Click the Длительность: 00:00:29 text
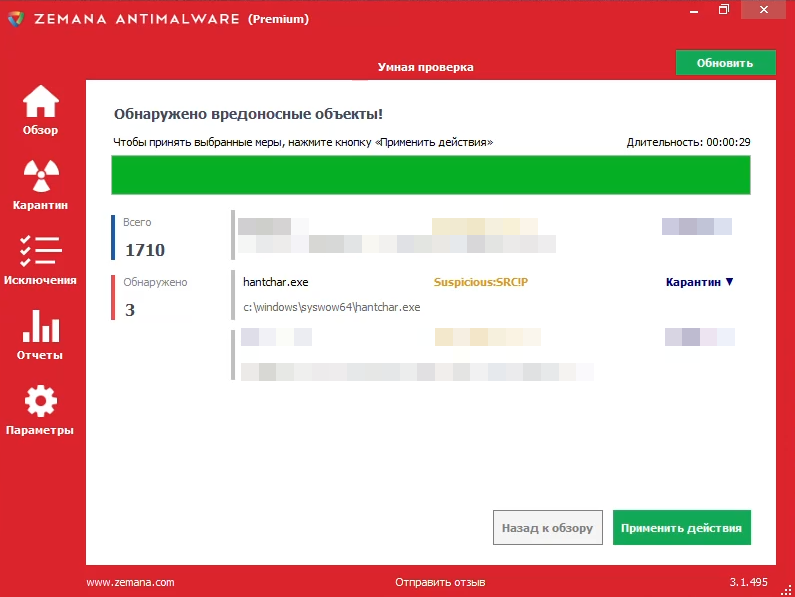The image size is (795, 597). point(689,142)
